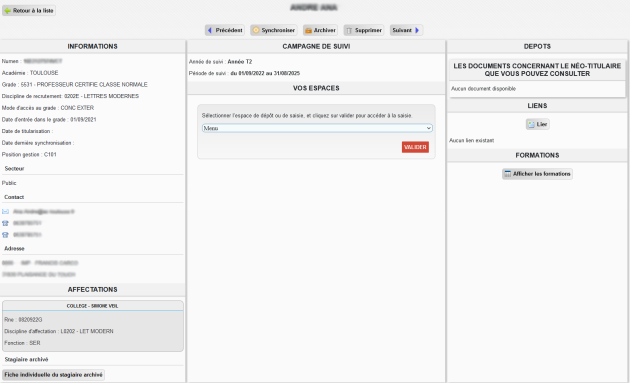Image resolution: width=630 pixels, height=383 pixels.
Task: Click Mode d'accès au grade CONC EXTER
Action: click(48, 108)
